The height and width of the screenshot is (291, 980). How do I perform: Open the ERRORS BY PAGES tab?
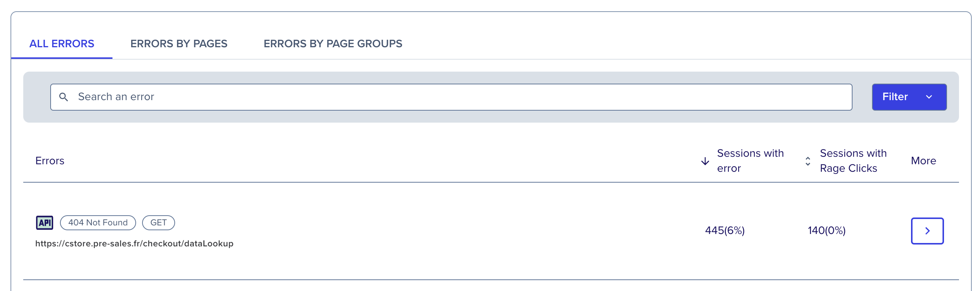click(179, 44)
